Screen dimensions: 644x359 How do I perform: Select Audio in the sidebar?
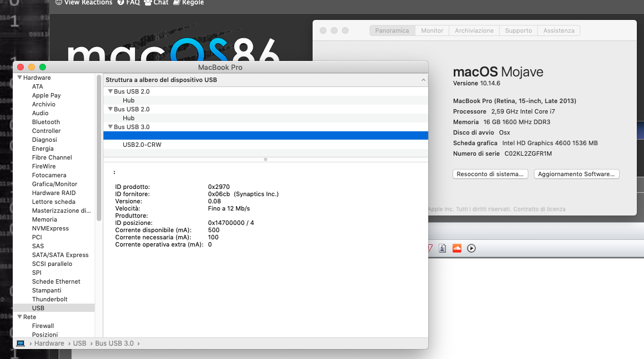coord(40,113)
